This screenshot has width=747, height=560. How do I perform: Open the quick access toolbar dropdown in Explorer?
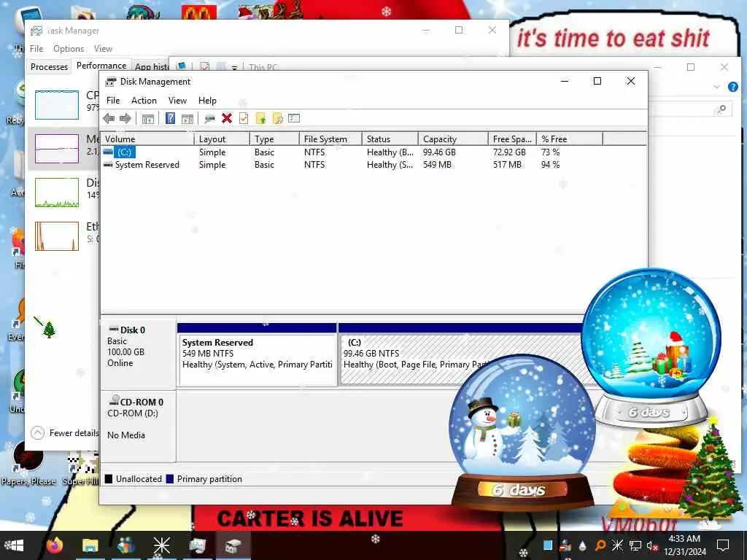tap(234, 68)
